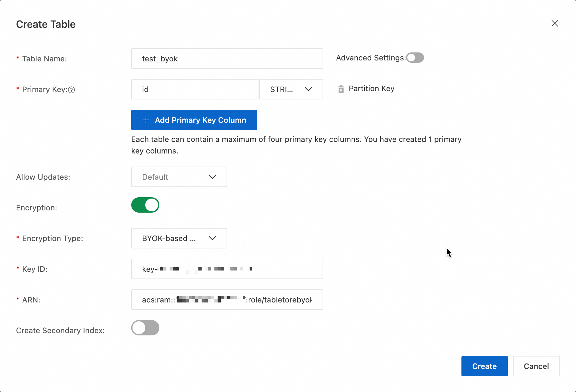Turn off the Encryption toggle
This screenshot has height=392, width=576.
[x=145, y=205]
